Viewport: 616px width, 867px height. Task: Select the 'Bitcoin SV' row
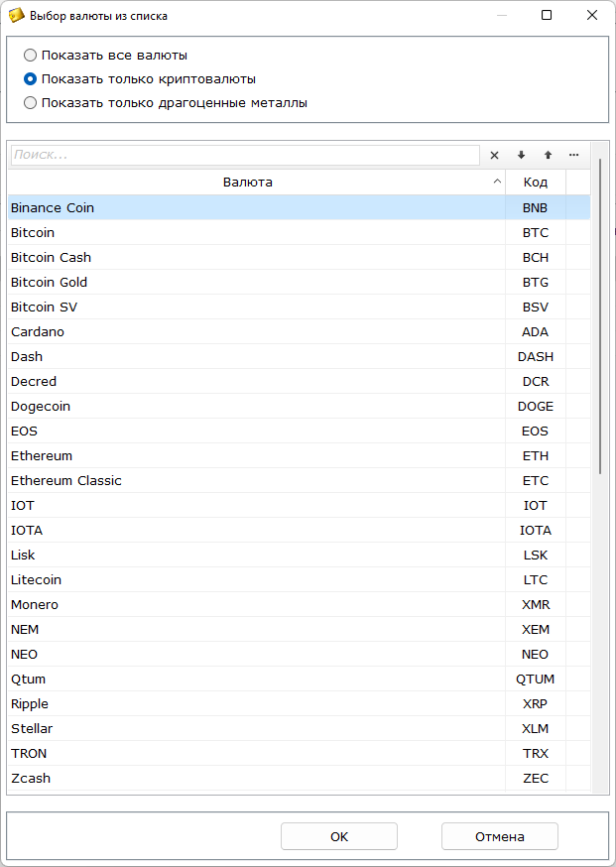(300, 307)
